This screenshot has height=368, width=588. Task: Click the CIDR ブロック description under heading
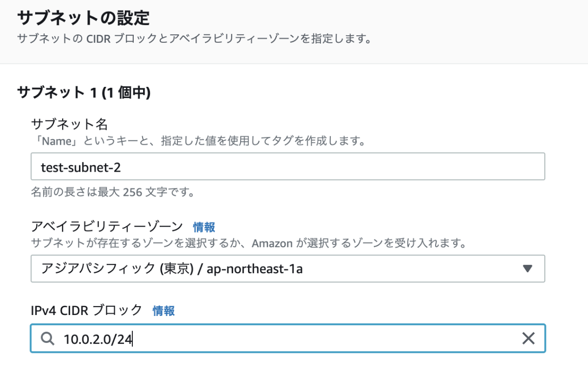(x=194, y=39)
